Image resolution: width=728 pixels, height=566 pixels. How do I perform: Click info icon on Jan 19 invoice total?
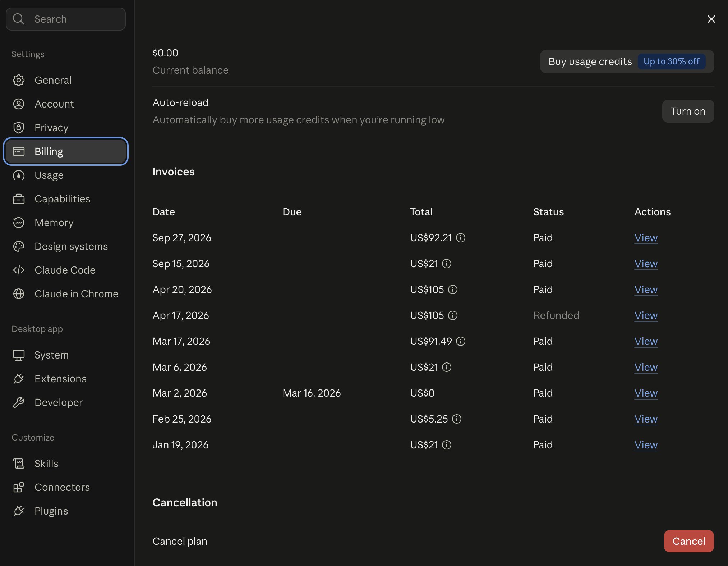tap(447, 445)
